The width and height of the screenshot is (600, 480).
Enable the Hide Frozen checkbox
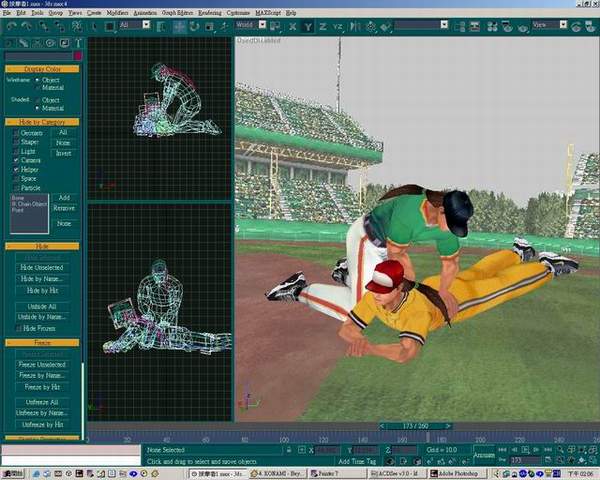[17, 328]
